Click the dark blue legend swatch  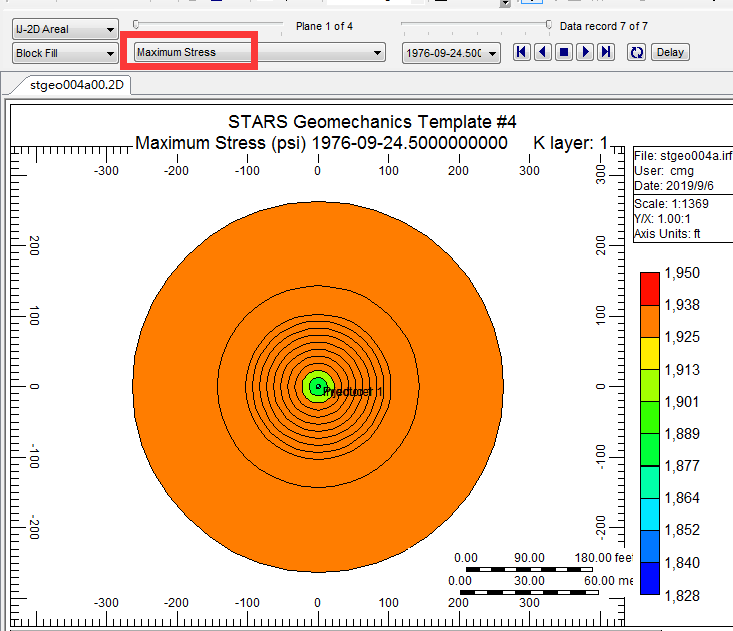point(651,579)
